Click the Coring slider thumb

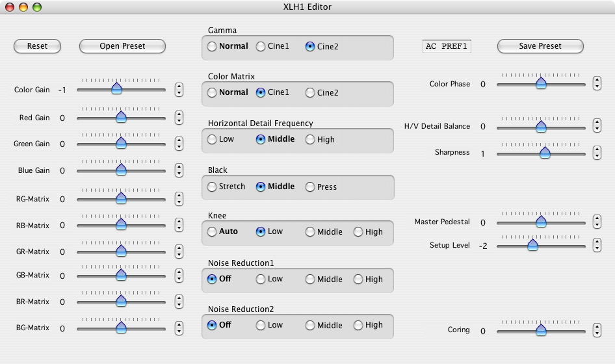pyautogui.click(x=542, y=330)
